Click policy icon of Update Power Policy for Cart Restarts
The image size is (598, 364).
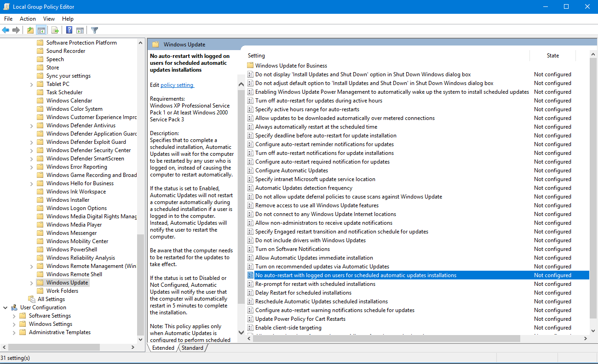coord(250,319)
